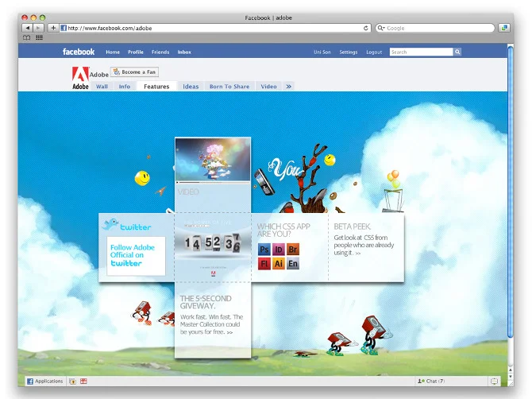Click the InDesign Id app icon

click(x=278, y=250)
